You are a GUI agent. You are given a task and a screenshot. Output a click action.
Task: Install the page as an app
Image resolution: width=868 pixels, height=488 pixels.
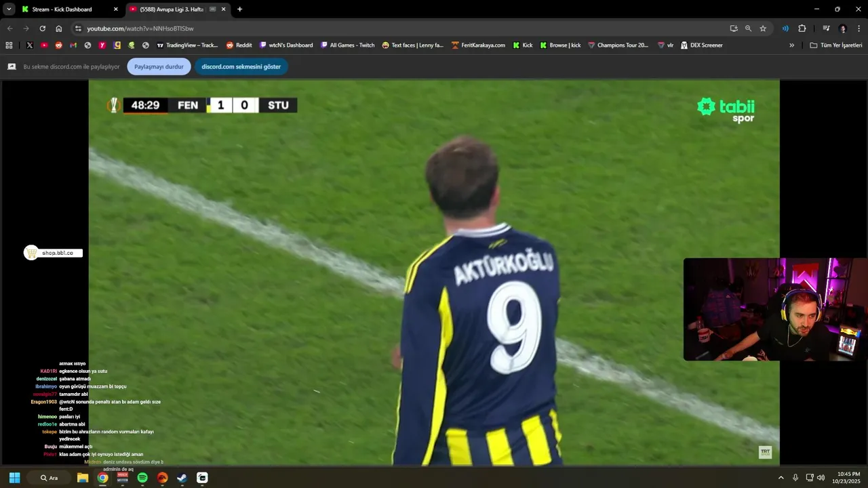pos(734,28)
